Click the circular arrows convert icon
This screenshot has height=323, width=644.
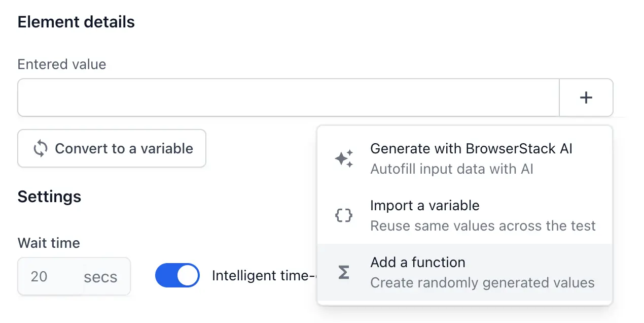(x=41, y=149)
